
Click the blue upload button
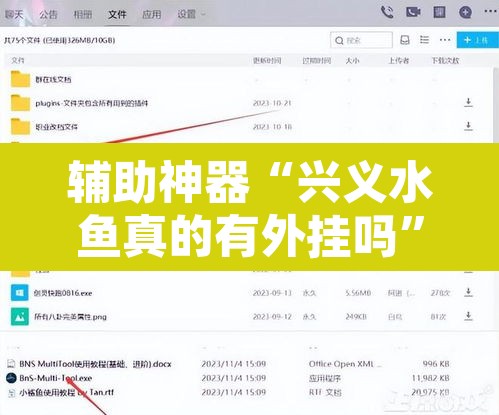tap(478, 40)
